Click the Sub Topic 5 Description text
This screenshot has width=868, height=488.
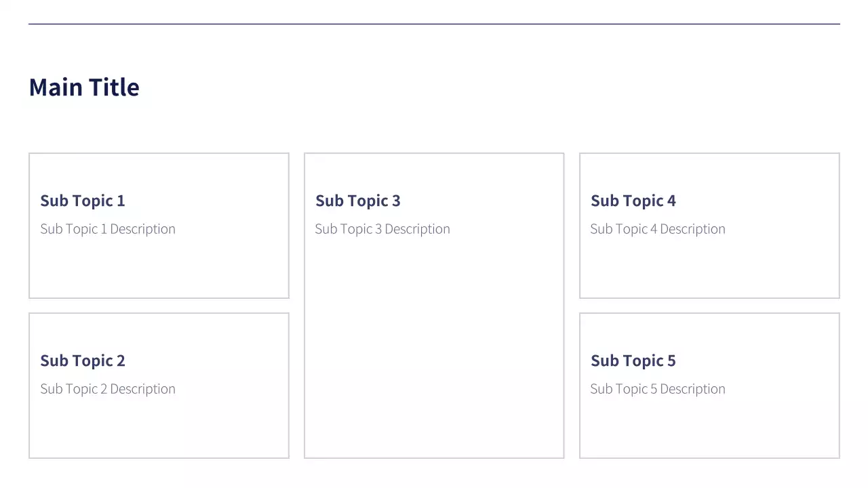(658, 389)
